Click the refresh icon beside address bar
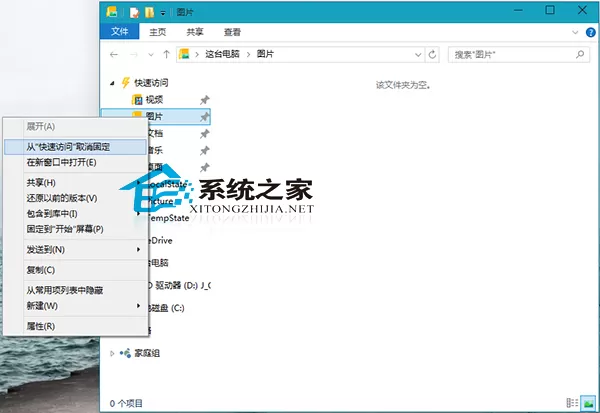 pos(432,55)
